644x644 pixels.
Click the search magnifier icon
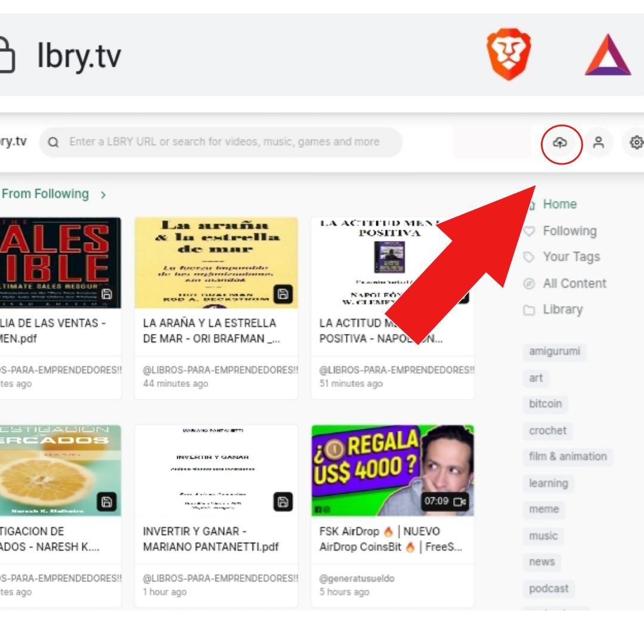[x=54, y=142]
